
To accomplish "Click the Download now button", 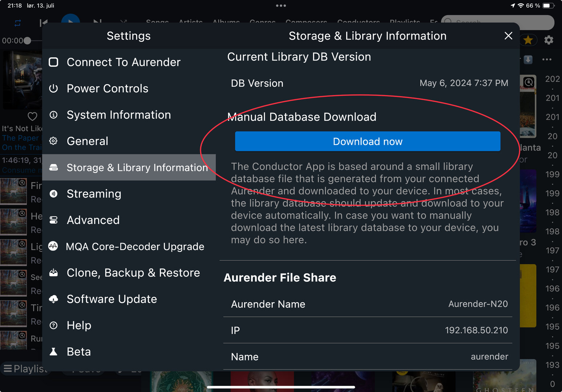I will pos(367,142).
